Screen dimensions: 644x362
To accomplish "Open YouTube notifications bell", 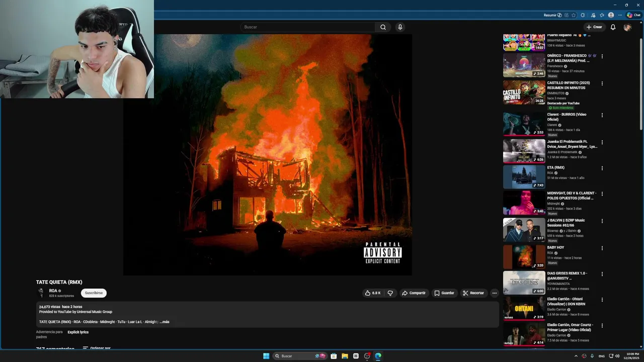I will point(613,27).
